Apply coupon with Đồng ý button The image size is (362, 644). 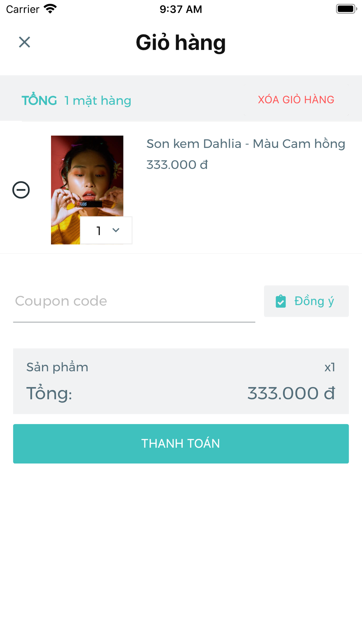pyautogui.click(x=306, y=301)
